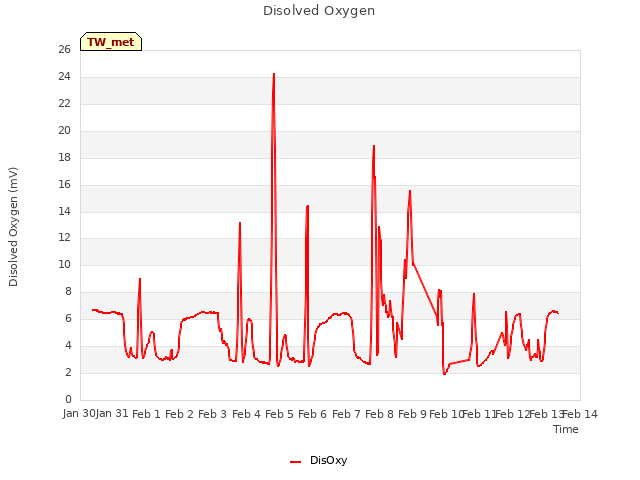Click the 'Feb 3' x-axis tick label
This screenshot has height=480, width=640.
(x=212, y=414)
